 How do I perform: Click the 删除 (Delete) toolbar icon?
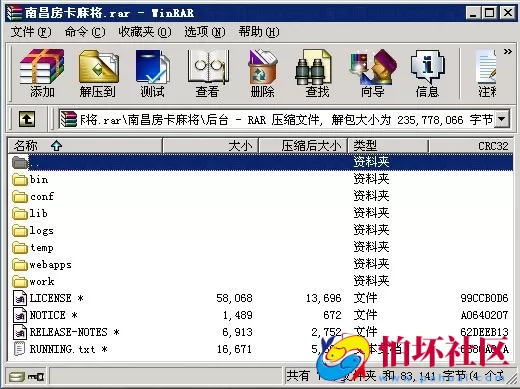click(x=263, y=73)
